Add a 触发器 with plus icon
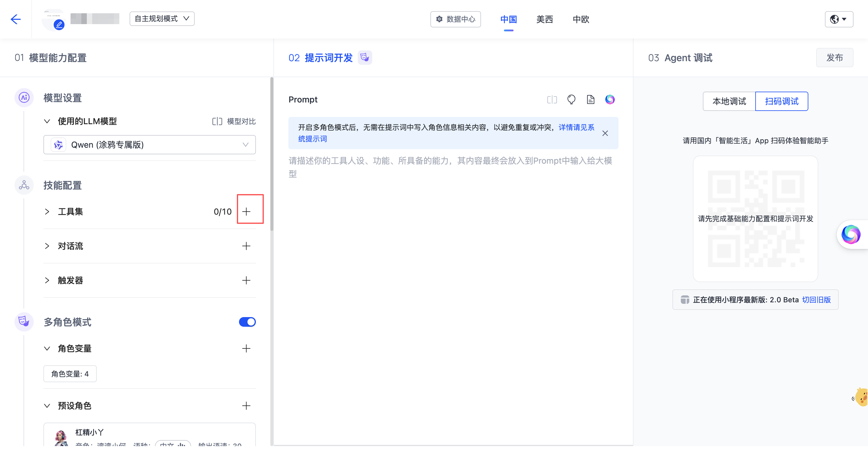This screenshot has width=868, height=469. 246,280
